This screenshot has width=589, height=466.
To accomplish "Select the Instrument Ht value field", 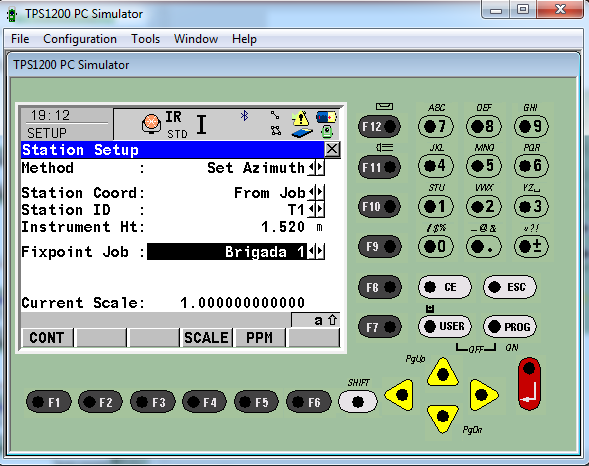I will (282, 227).
